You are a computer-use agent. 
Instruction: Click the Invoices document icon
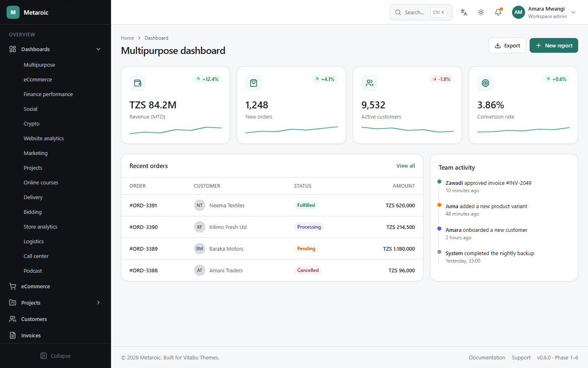click(13, 335)
